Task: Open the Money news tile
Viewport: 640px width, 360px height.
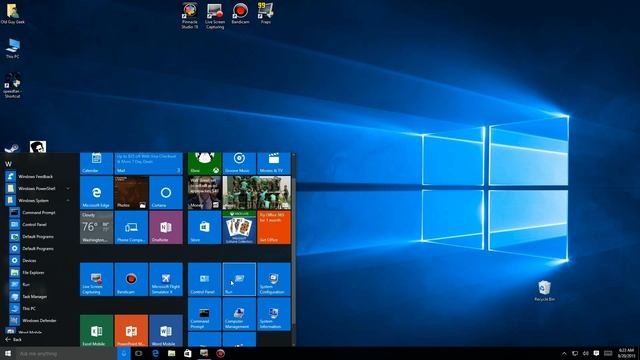Action: 204,193
